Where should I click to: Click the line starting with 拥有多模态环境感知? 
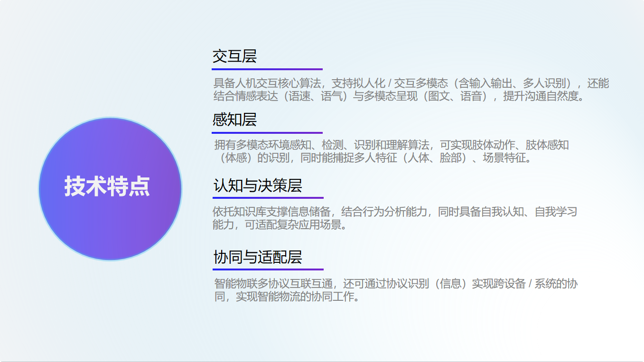pos(391,145)
